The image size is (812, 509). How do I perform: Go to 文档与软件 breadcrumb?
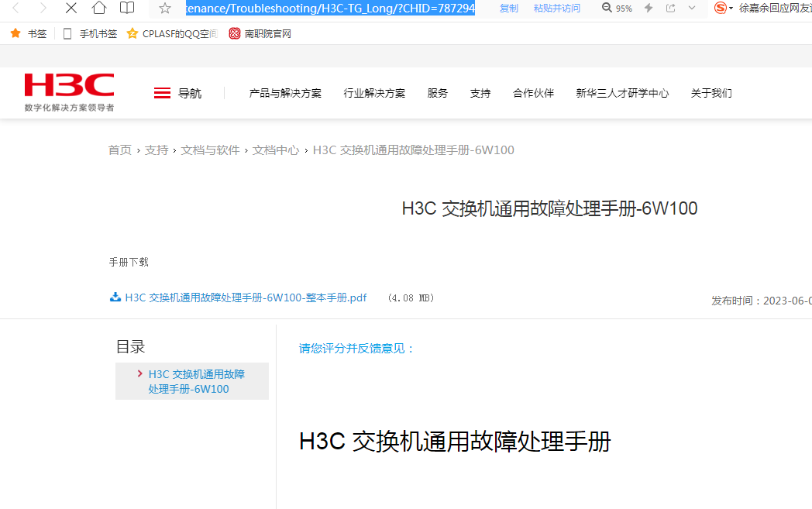point(210,150)
